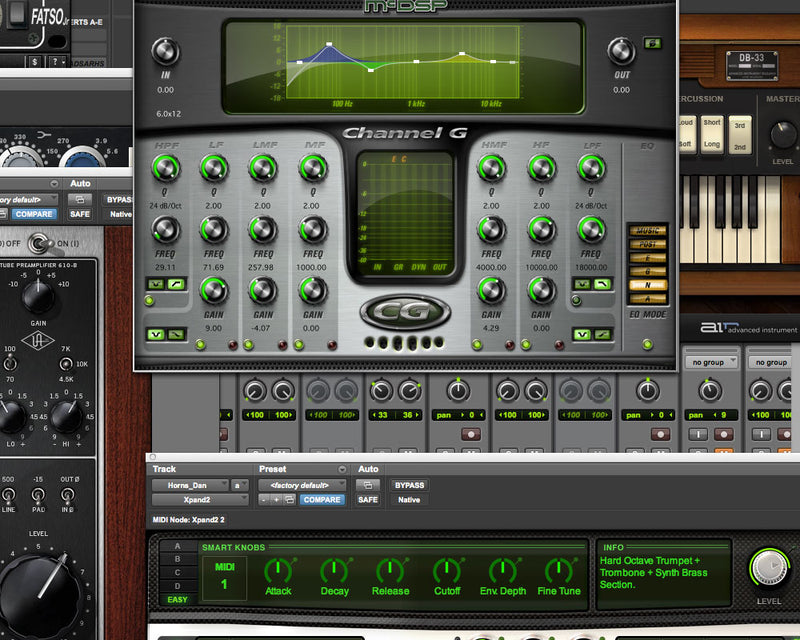Click the Attack smart knob in Xpand2
This screenshot has width=800, height=640.
(278, 570)
